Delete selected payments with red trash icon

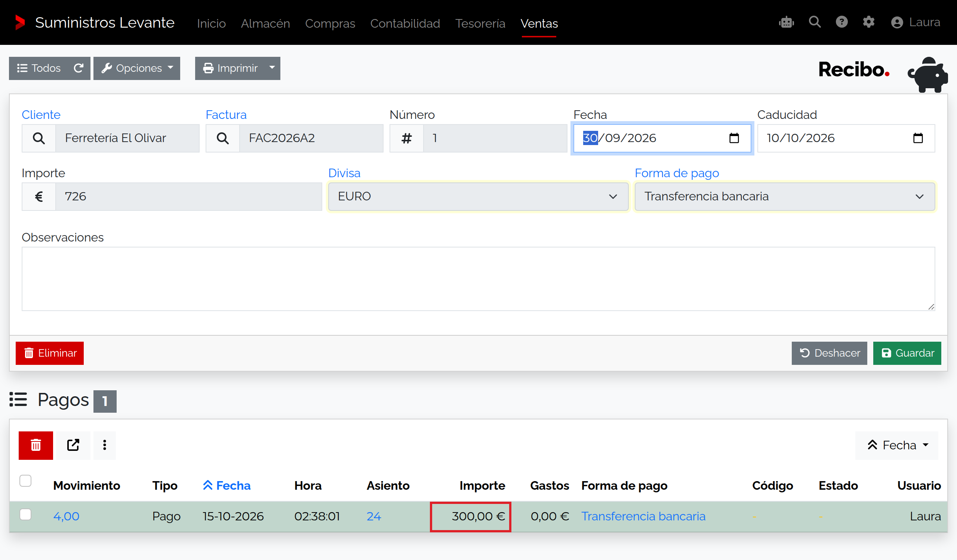point(36,445)
